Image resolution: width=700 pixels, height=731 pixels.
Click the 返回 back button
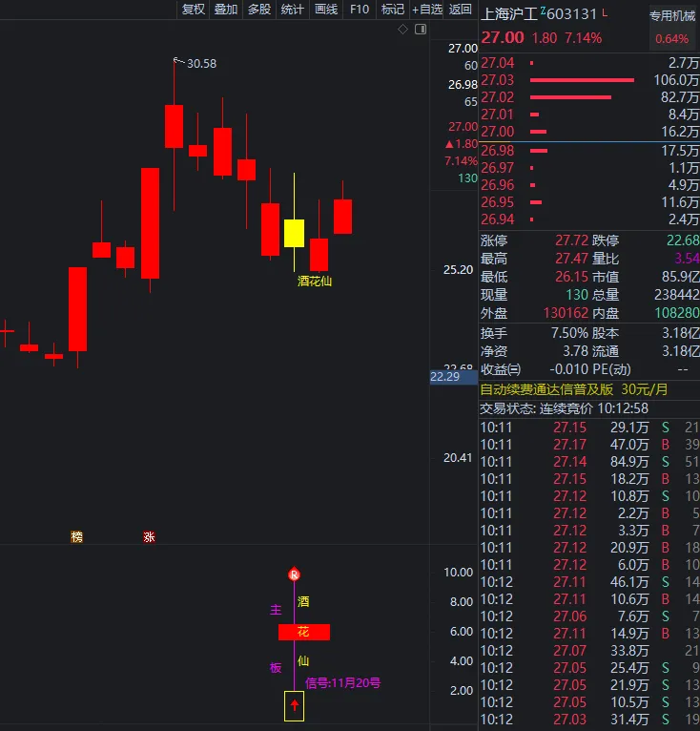[x=461, y=10]
